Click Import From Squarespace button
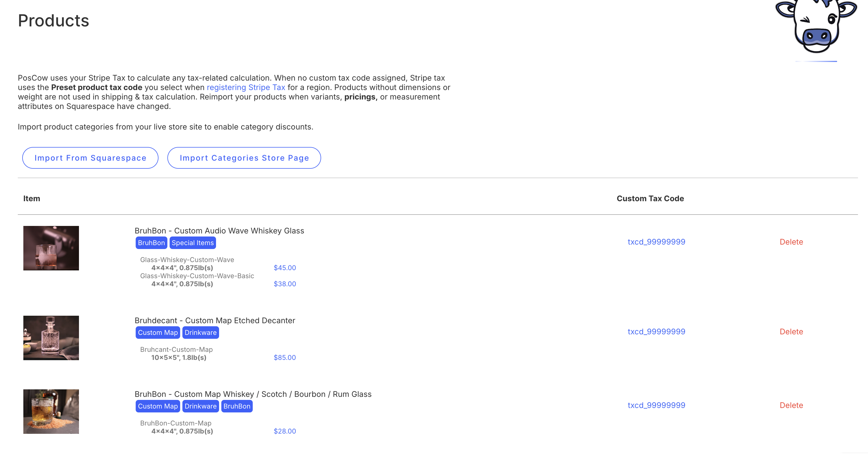868x458 pixels. tap(90, 158)
